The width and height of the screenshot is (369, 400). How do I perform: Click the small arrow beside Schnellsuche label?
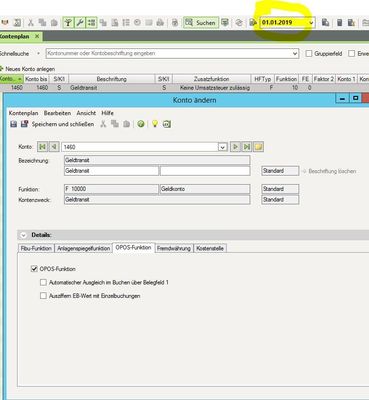tap(38, 53)
